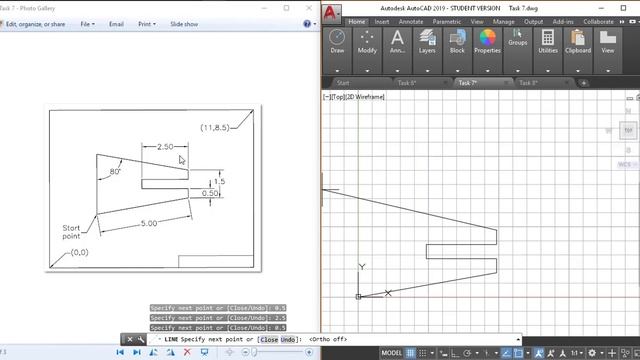
Task: Close the AutoCAD command line with X
Action: pos(130,339)
